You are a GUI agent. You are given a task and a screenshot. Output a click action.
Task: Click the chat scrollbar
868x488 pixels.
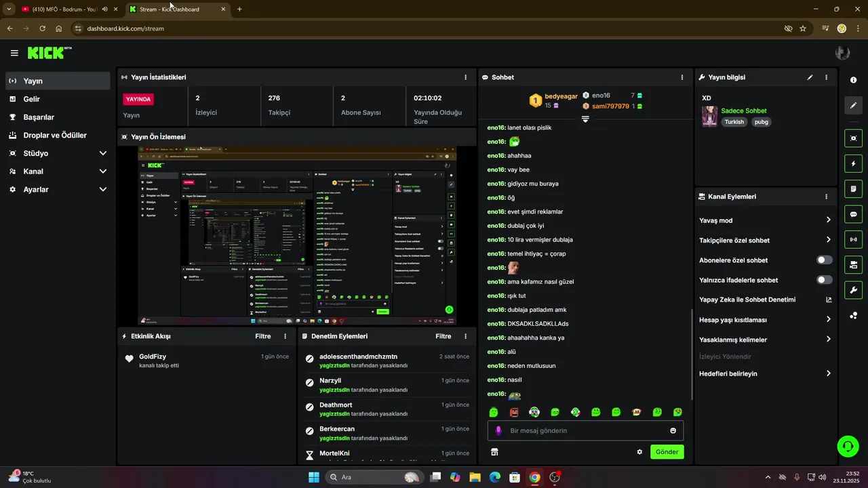pos(691,354)
